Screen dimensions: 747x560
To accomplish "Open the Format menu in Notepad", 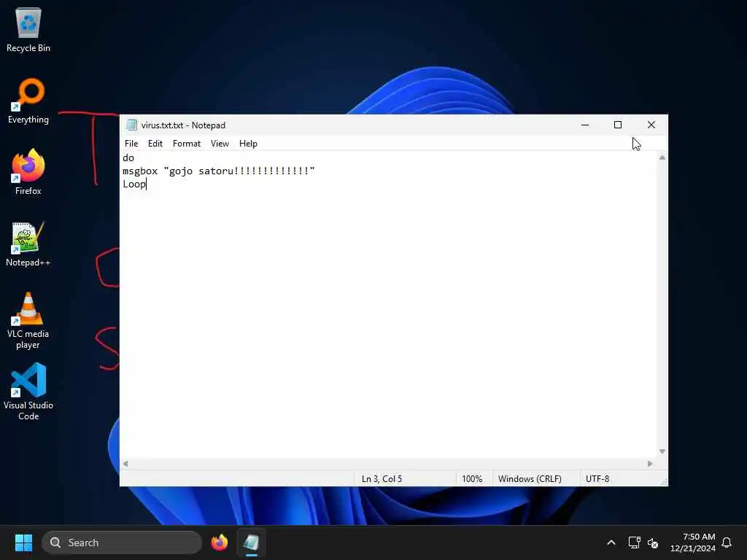I will click(186, 144).
